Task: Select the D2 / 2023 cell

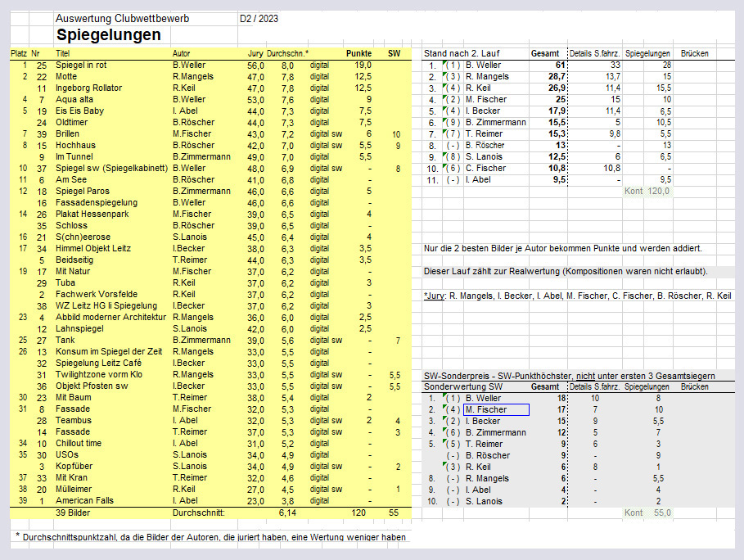Action: 259,18
